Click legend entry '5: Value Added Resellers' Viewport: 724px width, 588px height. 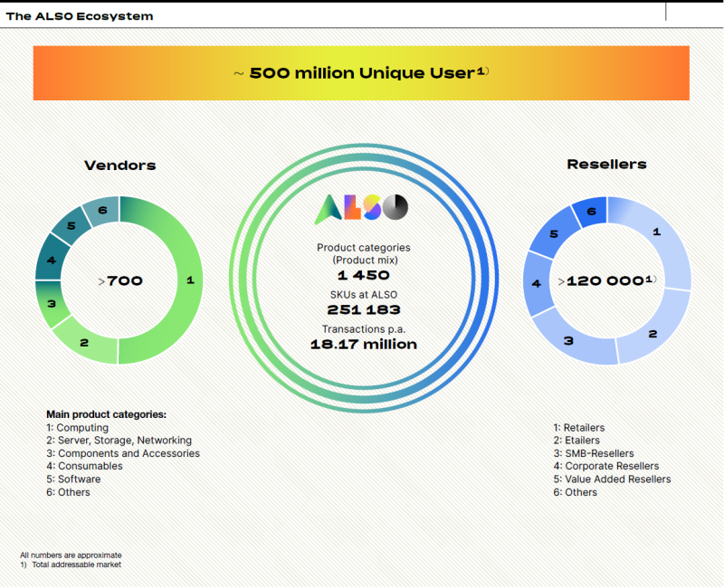[x=613, y=479]
